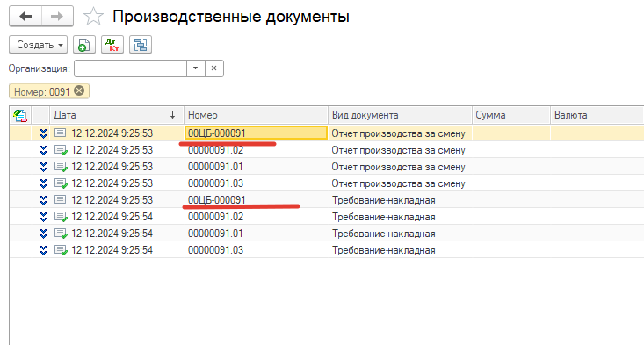Click double-chevron icon of Отчет 00000091.01 row
The height and width of the screenshot is (345, 644).
pos(43,167)
